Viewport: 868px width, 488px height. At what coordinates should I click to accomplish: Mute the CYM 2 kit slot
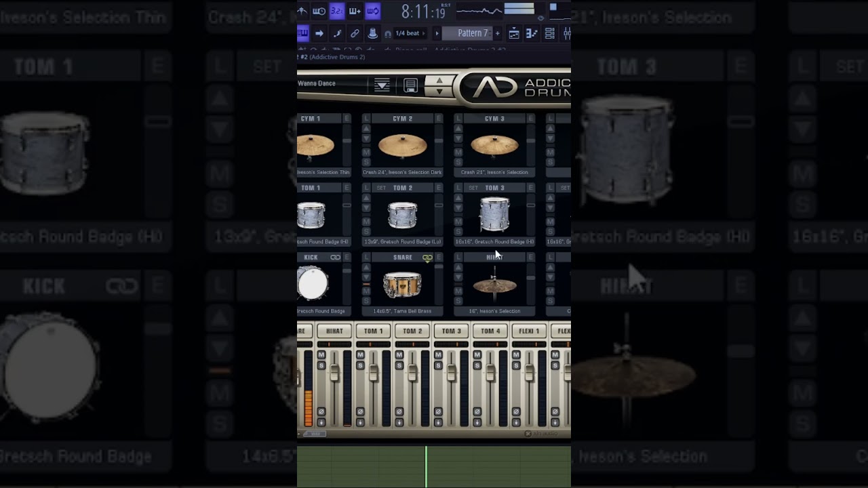coord(366,152)
